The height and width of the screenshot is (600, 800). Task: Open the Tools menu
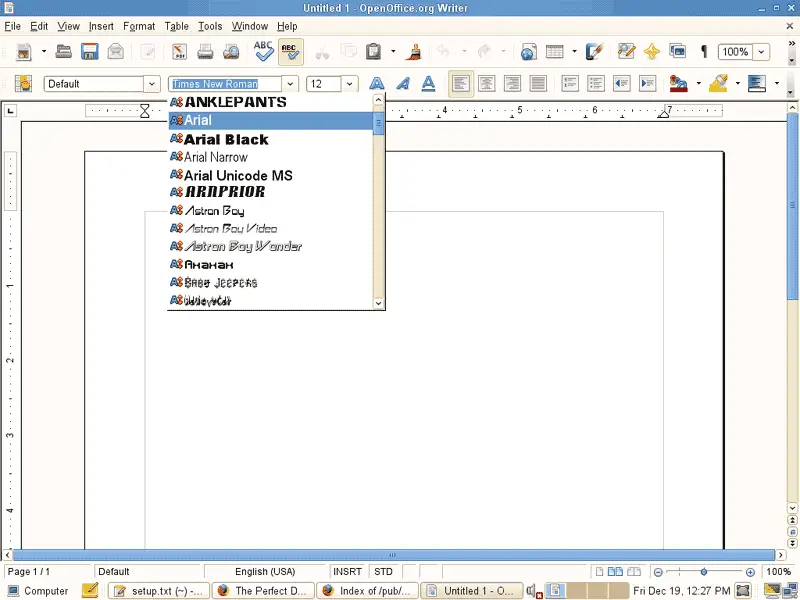(210, 26)
